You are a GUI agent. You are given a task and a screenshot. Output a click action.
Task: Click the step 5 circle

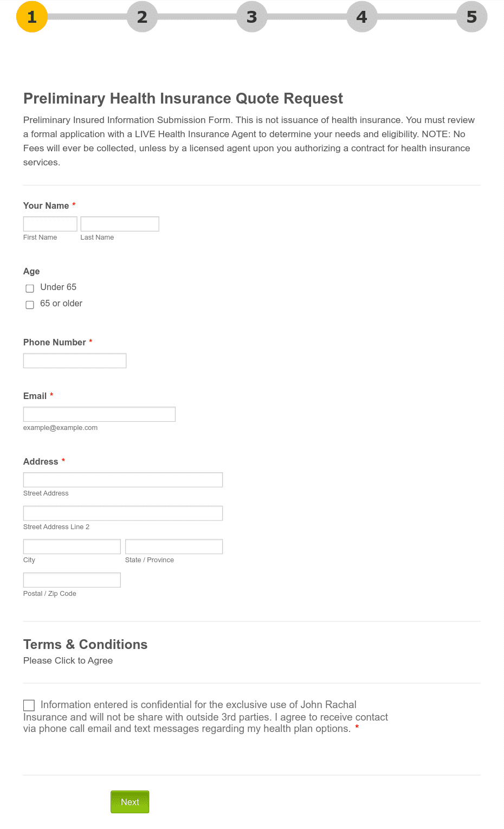tap(471, 17)
